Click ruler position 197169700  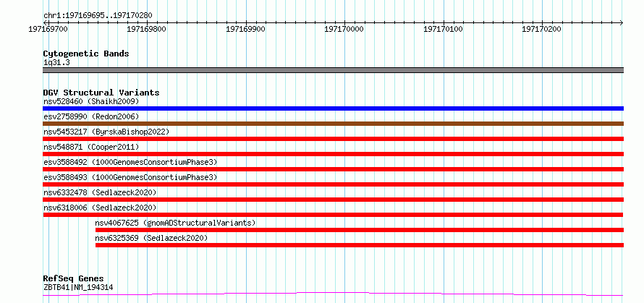click(x=48, y=29)
